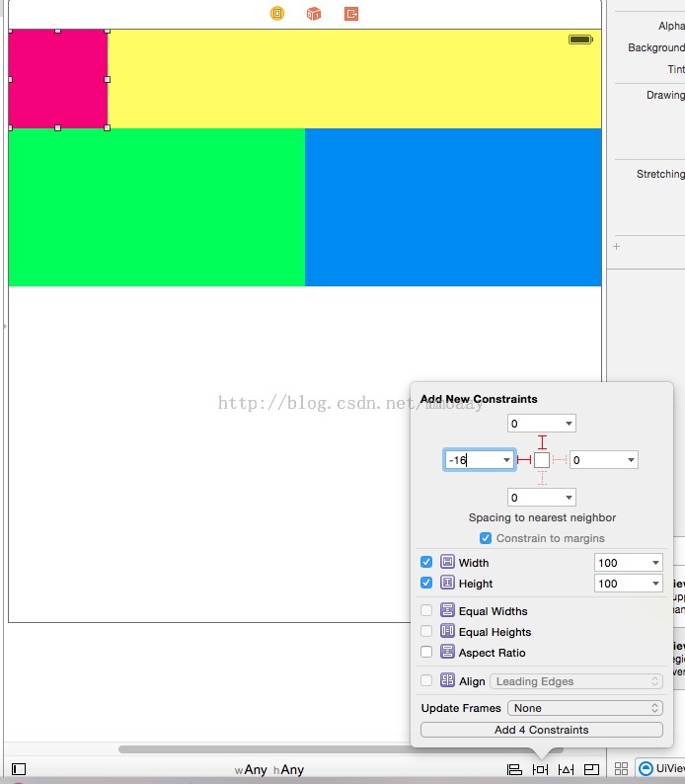Screen dimensions: 685x784
Task: Expand the Width value dropdown arrow
Action: point(655,563)
